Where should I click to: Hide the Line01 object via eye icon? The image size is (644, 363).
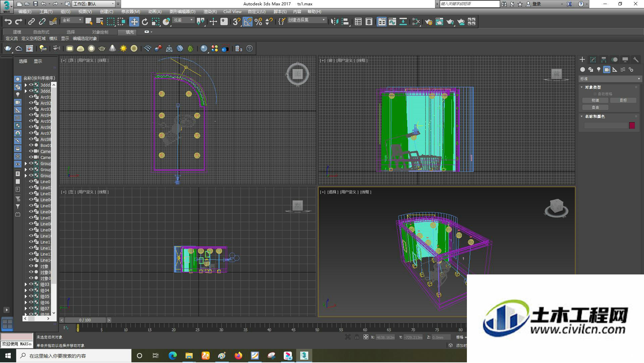point(31,182)
